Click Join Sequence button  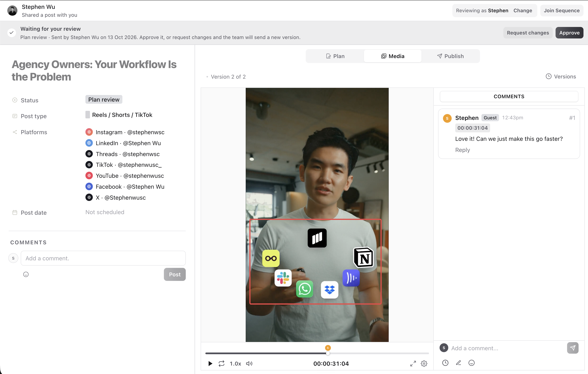(561, 11)
